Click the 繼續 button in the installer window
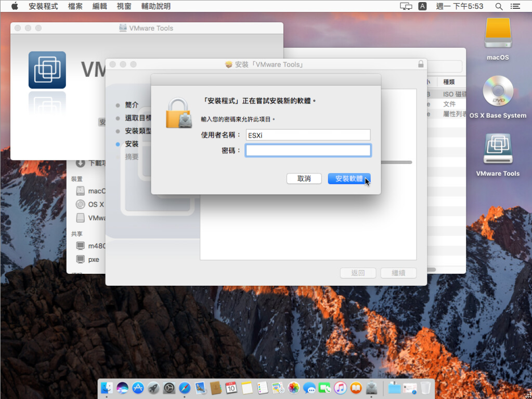The height and width of the screenshot is (399, 532). (398, 273)
